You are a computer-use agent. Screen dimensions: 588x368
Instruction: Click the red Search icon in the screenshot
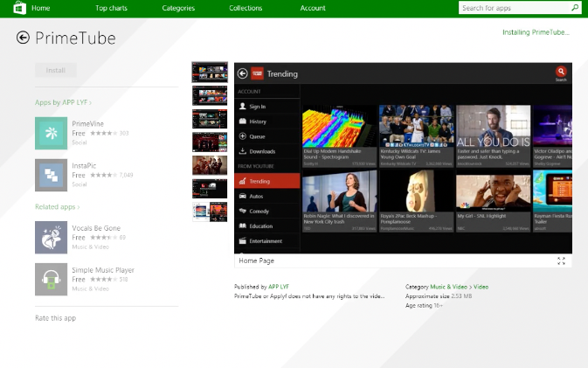[x=561, y=72]
